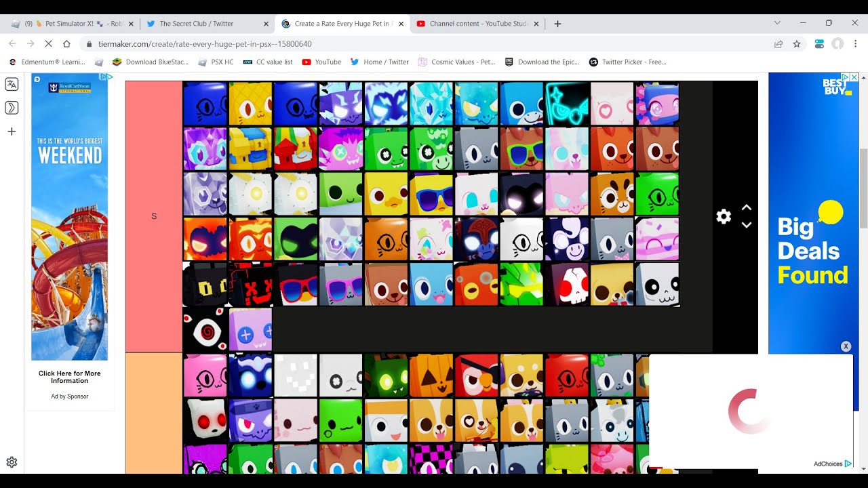
Task: Expand the tab search dropdown arrow
Action: tap(777, 23)
